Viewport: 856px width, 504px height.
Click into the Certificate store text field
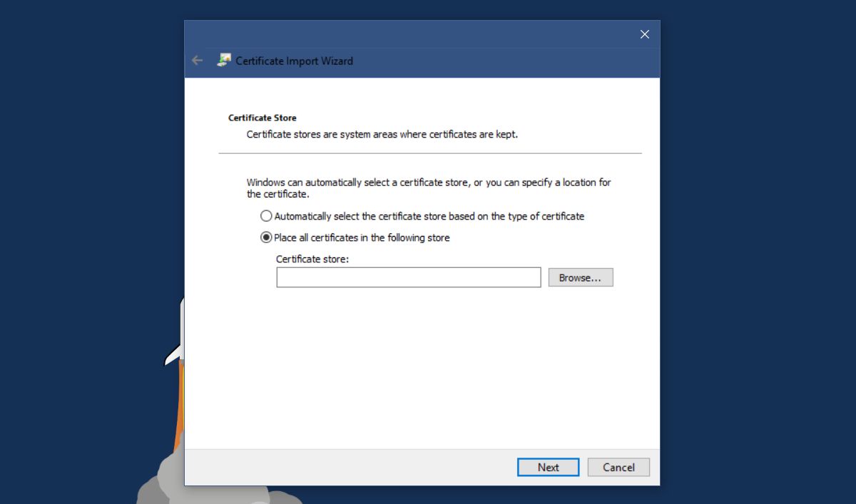(x=409, y=277)
